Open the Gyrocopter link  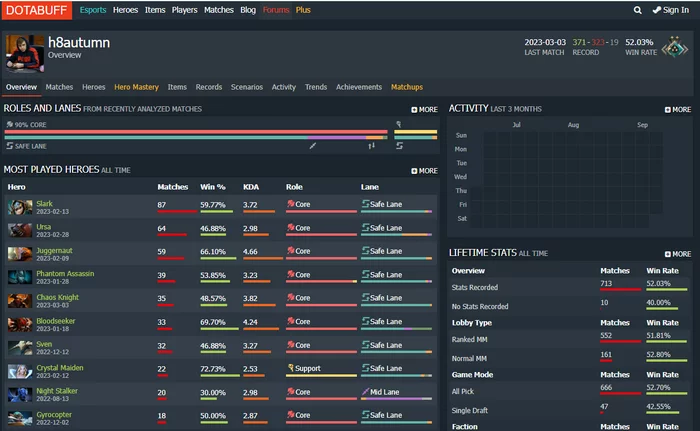pos(54,414)
